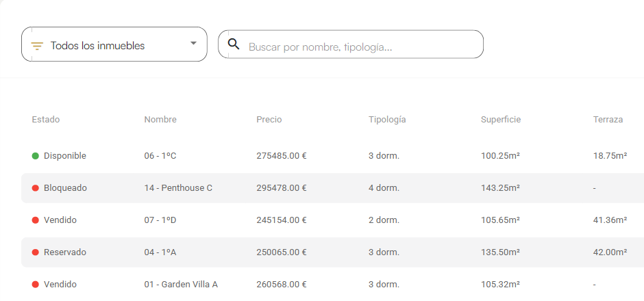Viewport: 644px width, 301px height.
Task: Click the surface value 143.25m²
Action: [500, 188]
